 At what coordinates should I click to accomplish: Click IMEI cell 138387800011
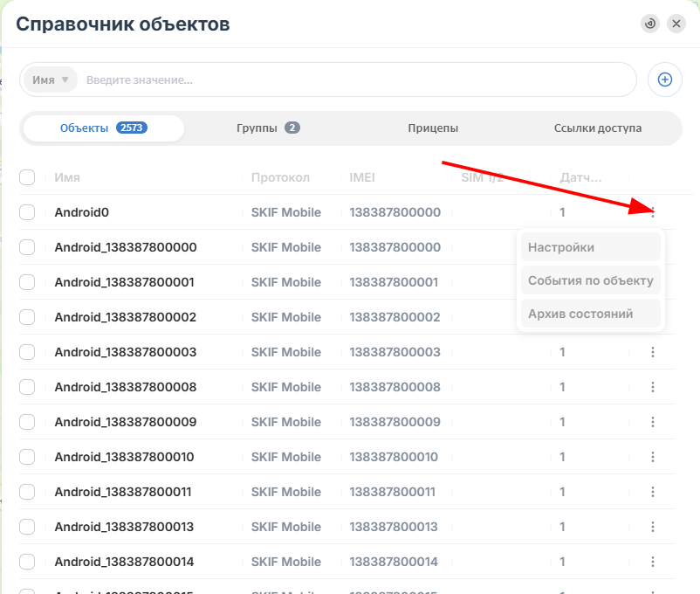point(393,492)
